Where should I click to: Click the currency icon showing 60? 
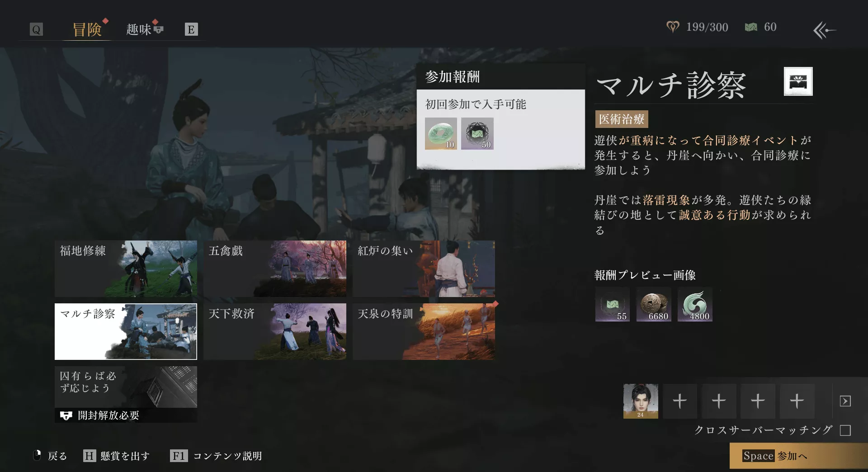pyautogui.click(x=751, y=27)
